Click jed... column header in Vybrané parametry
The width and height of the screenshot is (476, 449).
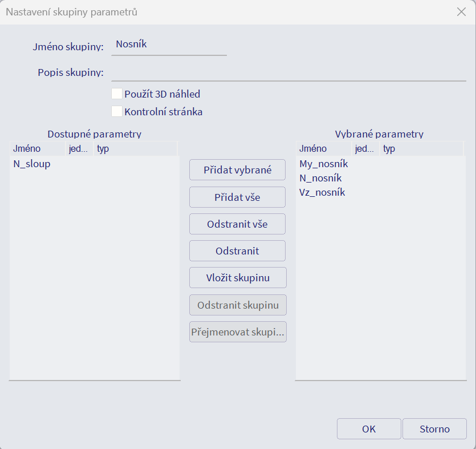[x=365, y=149]
